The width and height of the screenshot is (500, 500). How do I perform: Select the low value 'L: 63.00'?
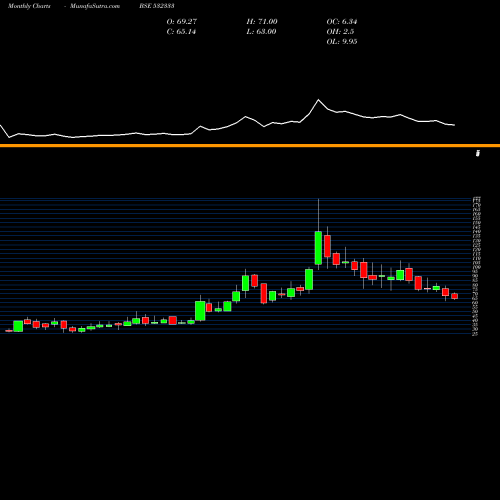coord(261,32)
